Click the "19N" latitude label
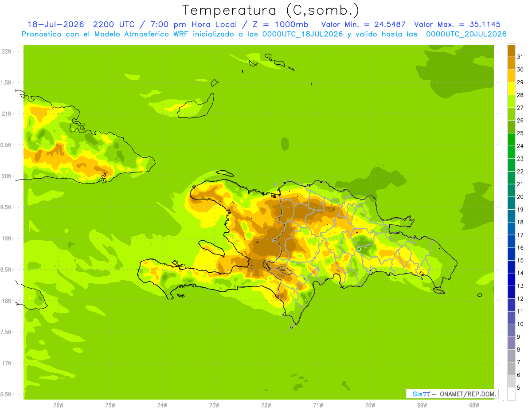This screenshot has width=532, height=411. click(7, 239)
